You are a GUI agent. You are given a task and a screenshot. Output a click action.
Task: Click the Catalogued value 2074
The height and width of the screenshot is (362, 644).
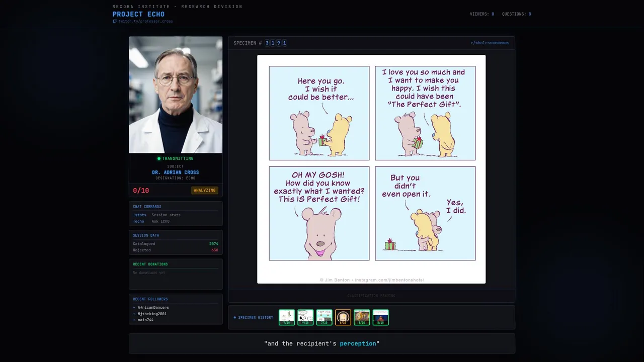[214, 244]
